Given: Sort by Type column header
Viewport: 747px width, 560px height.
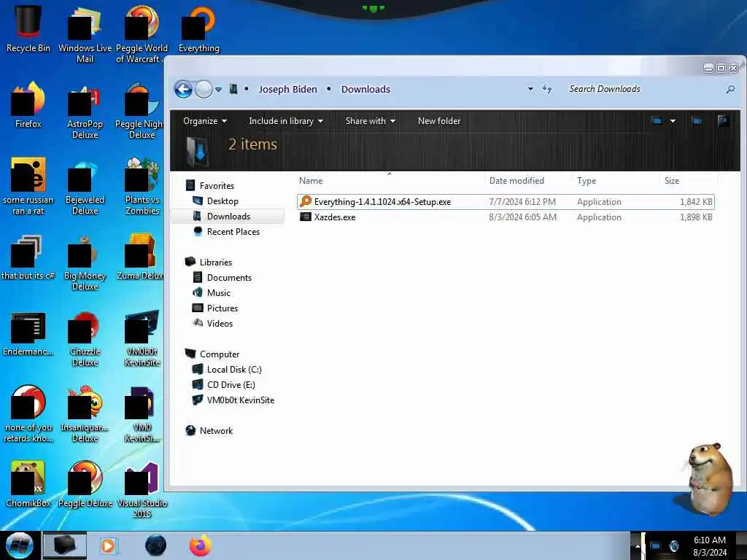Looking at the screenshot, I should 616,181.
